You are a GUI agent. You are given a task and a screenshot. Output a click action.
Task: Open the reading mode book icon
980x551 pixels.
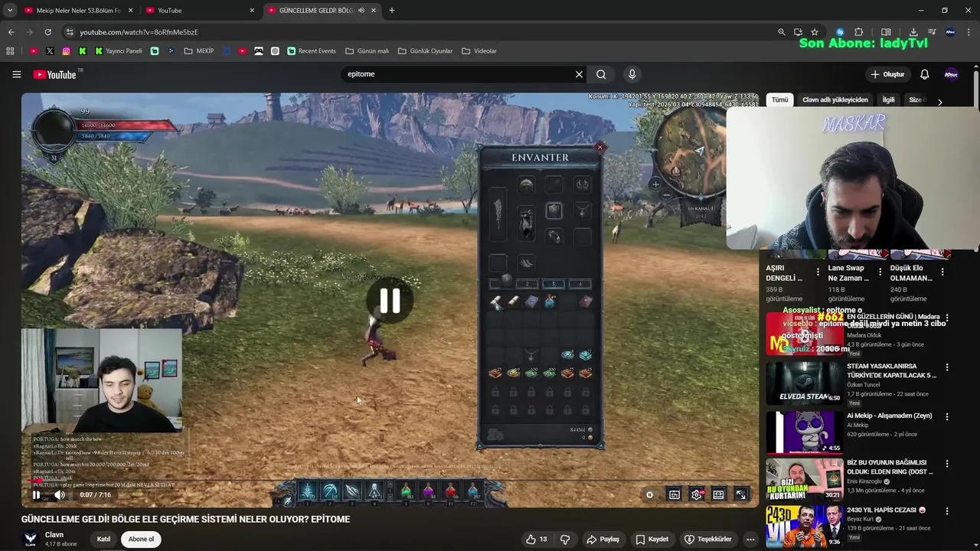tap(886, 32)
